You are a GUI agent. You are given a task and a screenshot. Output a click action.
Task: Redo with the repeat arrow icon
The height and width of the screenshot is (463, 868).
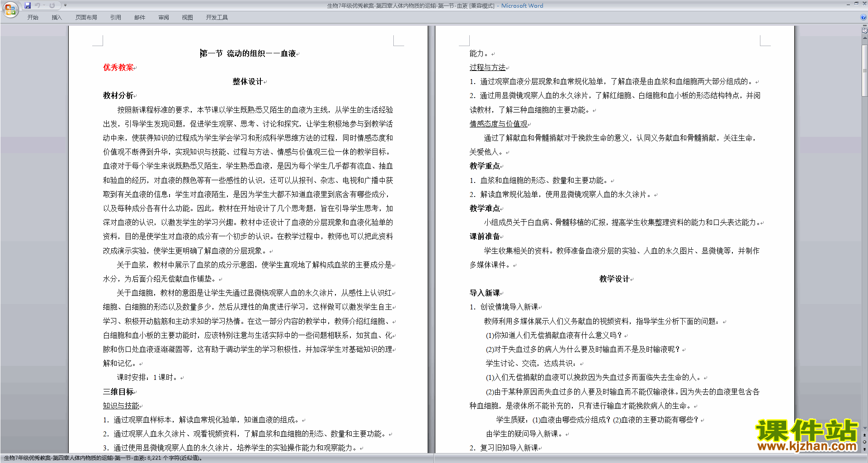[x=52, y=5]
